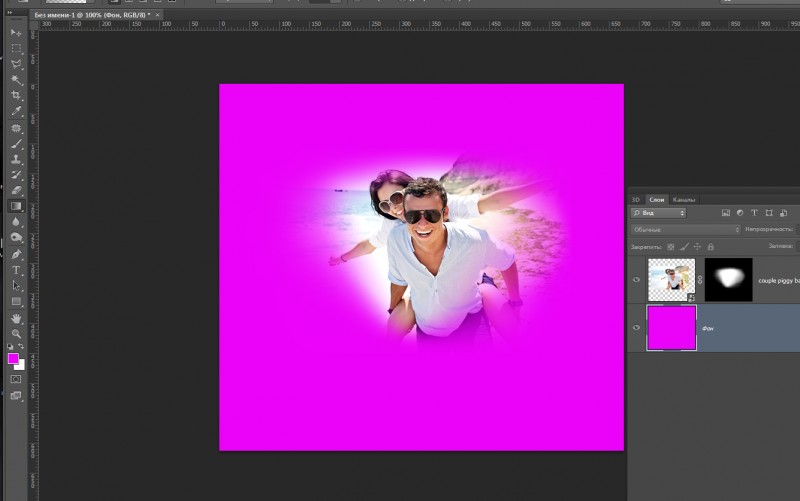800x501 pixels.
Task: Switch to the 3D tab
Action: [636, 199]
